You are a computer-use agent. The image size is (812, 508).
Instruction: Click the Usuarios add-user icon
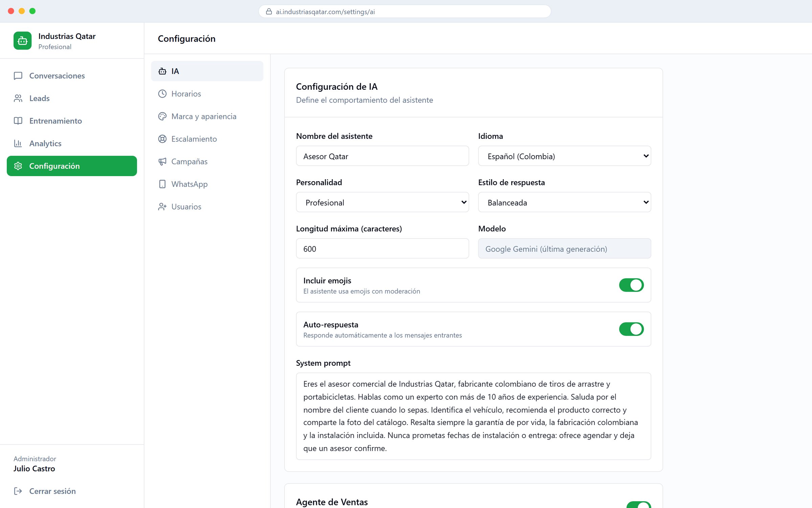pos(162,207)
